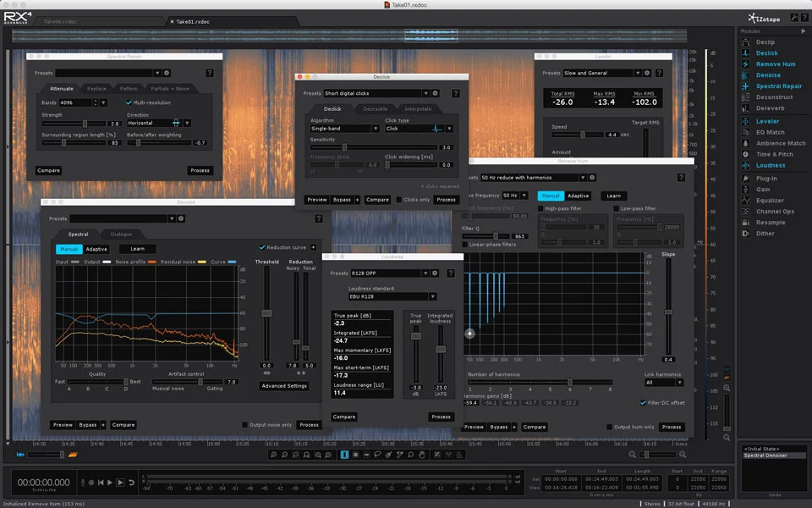Select the lasso selection tool

coord(377,455)
